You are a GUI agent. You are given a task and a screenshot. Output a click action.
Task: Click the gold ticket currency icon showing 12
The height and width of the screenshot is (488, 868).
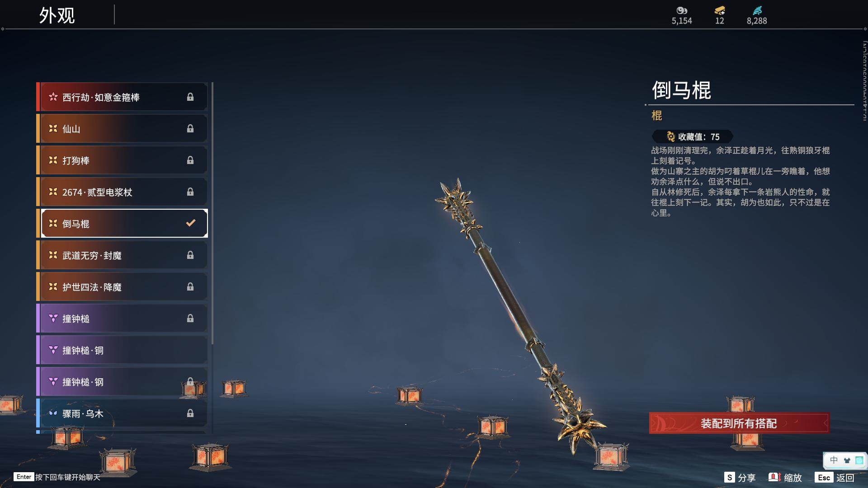[720, 10]
